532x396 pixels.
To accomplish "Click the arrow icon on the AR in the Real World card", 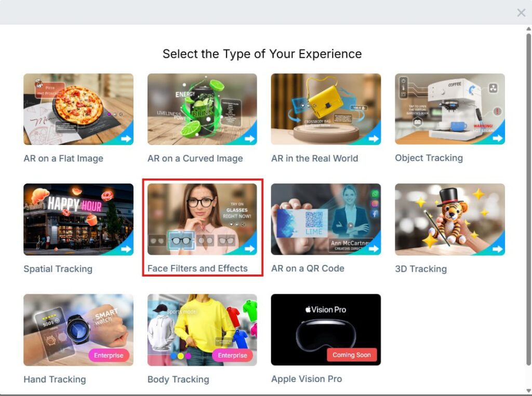I will coord(374,138).
